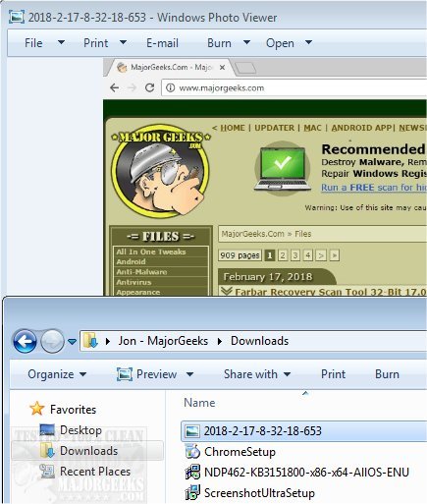427x504 pixels.
Task: Click the Explorer Forward button
Action: tap(52, 341)
